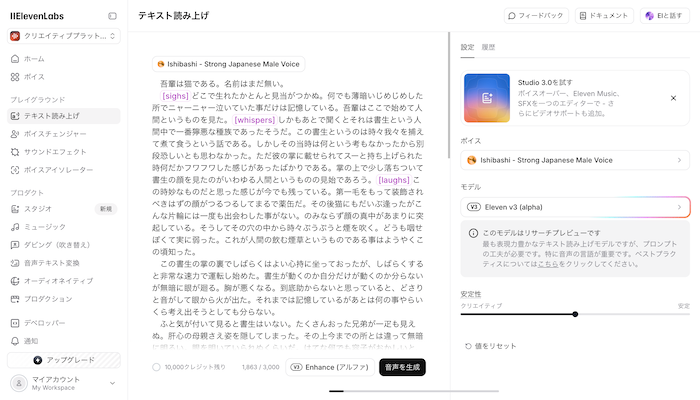Open the Ishibashi voice selector in settings
Screen dimensions: 700x400
pos(575,159)
